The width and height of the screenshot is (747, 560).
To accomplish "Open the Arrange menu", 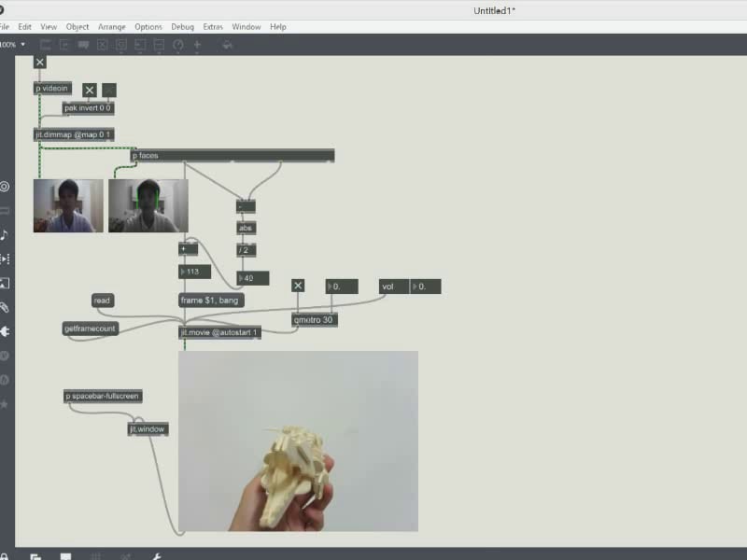I will pos(112,27).
